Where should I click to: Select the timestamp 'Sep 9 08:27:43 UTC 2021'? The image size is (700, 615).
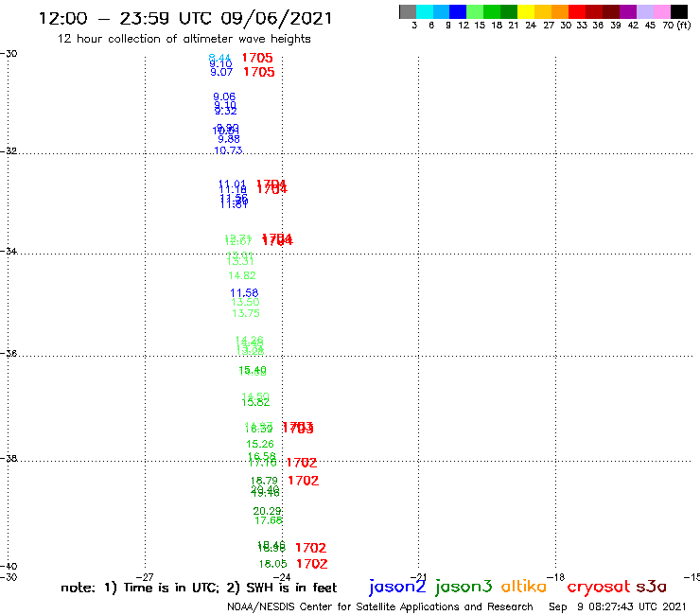pos(618,606)
